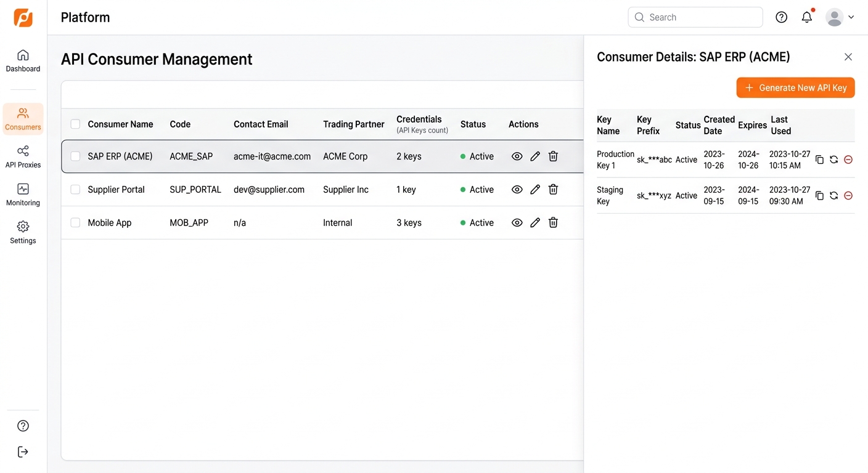868x473 pixels.
Task: Click the sk_***xyz key prefix
Action: coord(654,195)
